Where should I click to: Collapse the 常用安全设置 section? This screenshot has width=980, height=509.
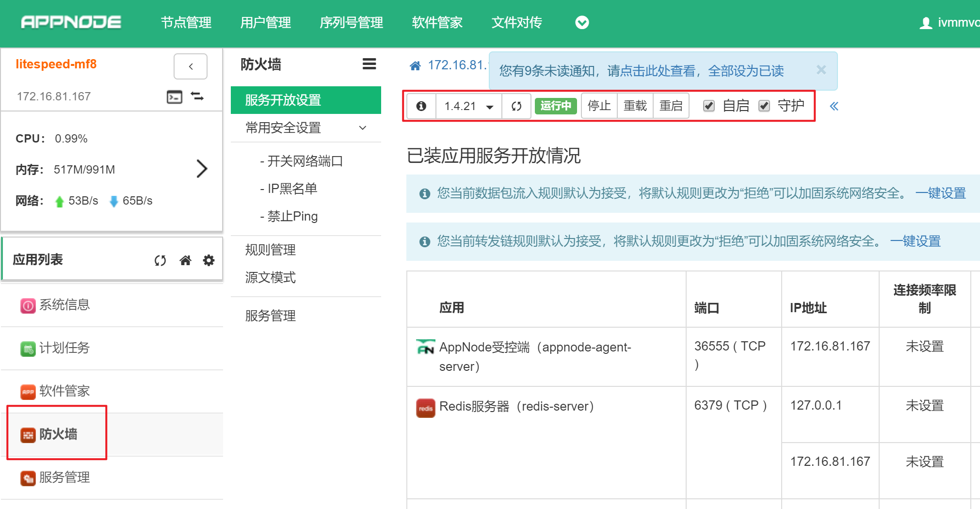click(362, 128)
